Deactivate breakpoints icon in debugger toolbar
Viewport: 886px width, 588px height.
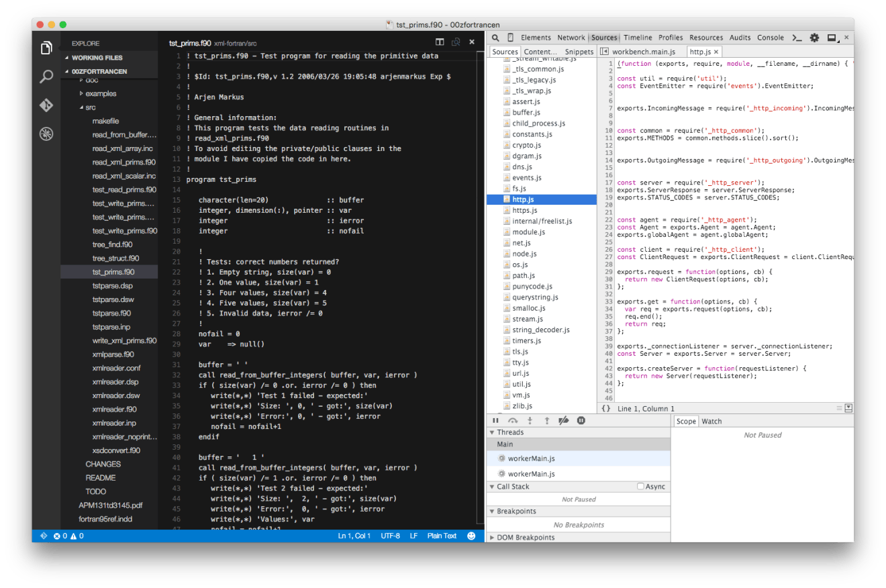pyautogui.click(x=564, y=420)
